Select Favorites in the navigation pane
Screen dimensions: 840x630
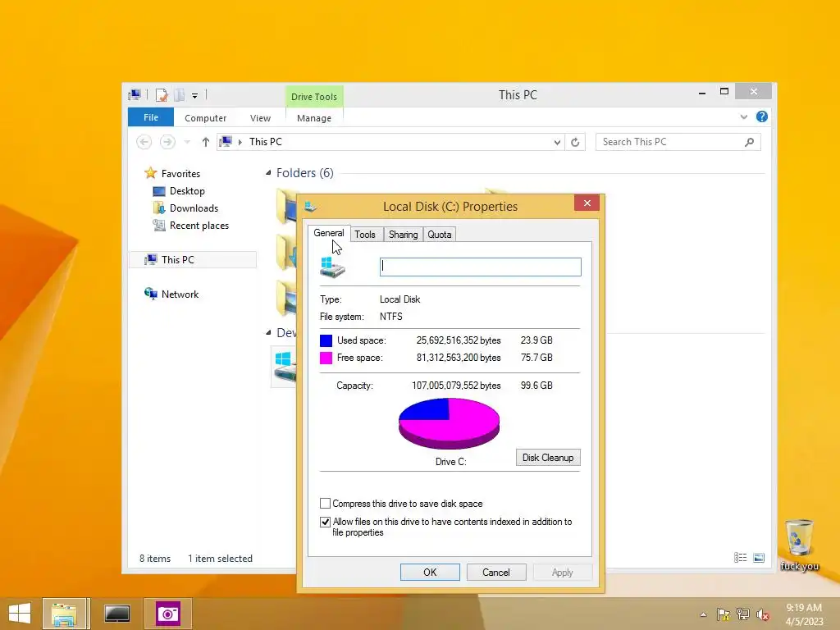(180, 174)
